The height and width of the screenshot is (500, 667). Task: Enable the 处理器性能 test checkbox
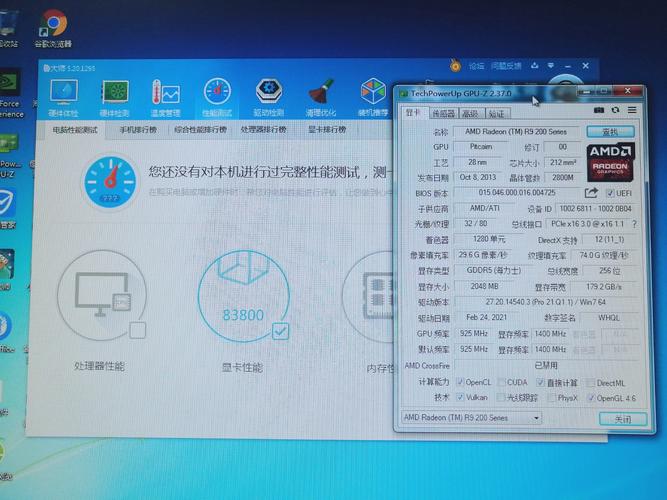click(x=138, y=330)
